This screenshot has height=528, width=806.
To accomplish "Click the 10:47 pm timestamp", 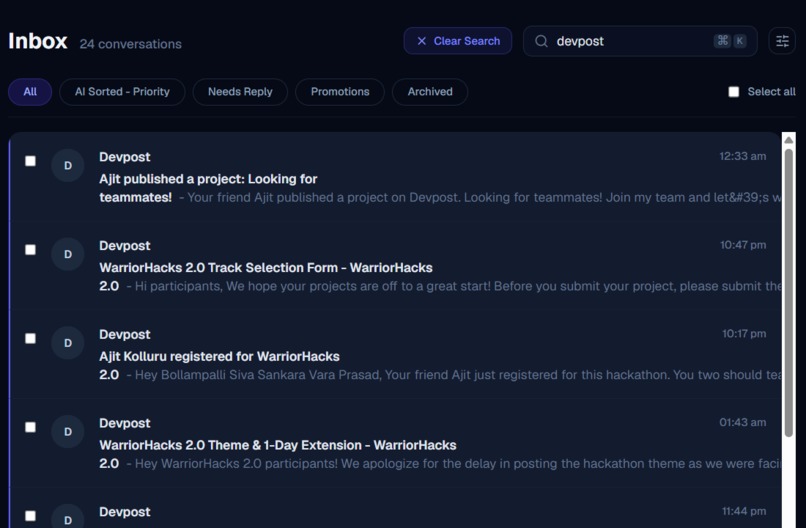I will pyautogui.click(x=743, y=245).
